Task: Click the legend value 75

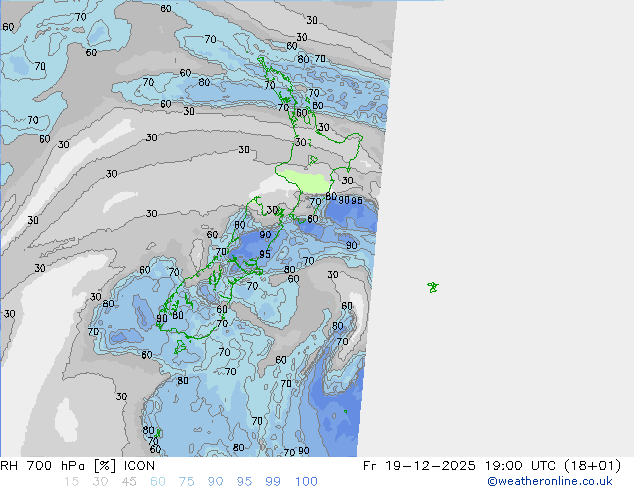Action: (x=186, y=482)
